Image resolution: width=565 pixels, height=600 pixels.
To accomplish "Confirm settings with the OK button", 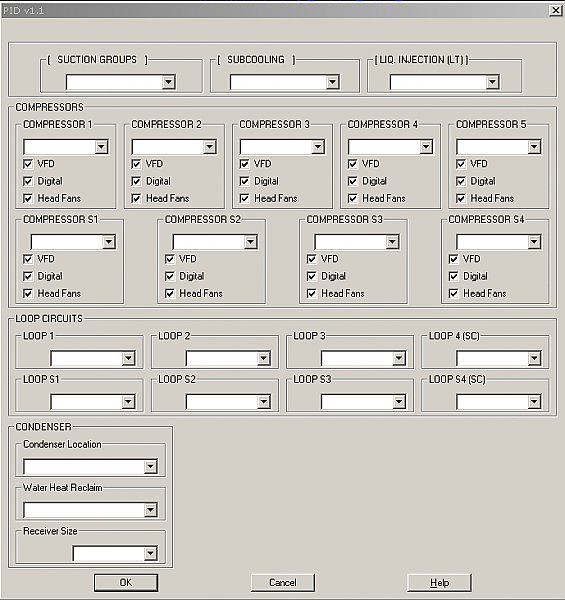I will [x=126, y=583].
